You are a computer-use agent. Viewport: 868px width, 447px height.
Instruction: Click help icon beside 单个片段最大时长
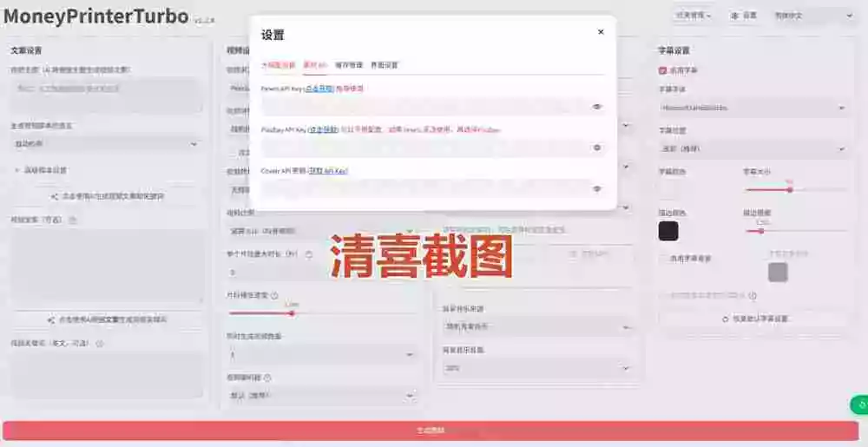pyautogui.click(x=309, y=254)
